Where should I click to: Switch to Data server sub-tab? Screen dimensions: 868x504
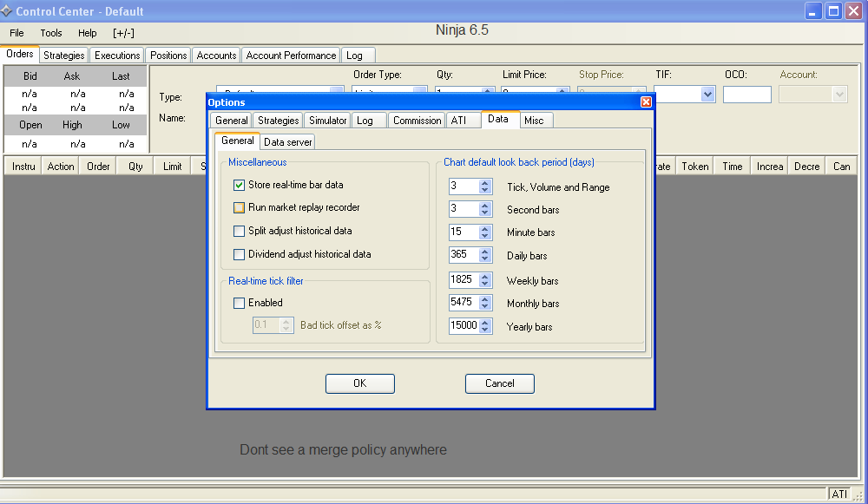click(287, 142)
